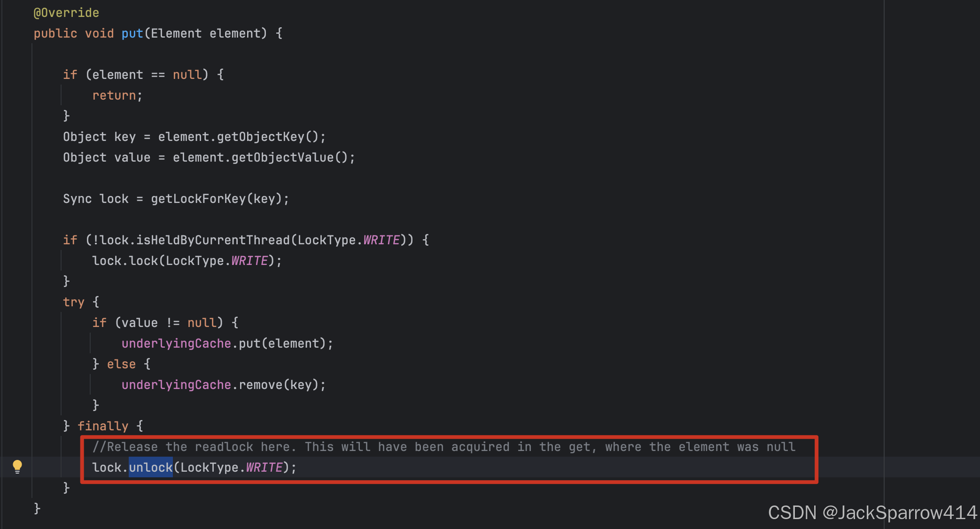This screenshot has height=529, width=980.
Task: Click 'getLockForKey(key)' call
Action: pos(216,199)
